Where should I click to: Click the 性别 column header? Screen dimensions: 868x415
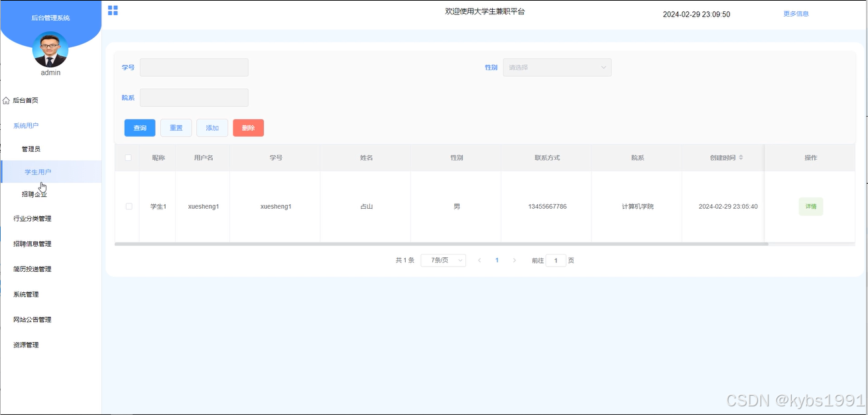pos(456,158)
